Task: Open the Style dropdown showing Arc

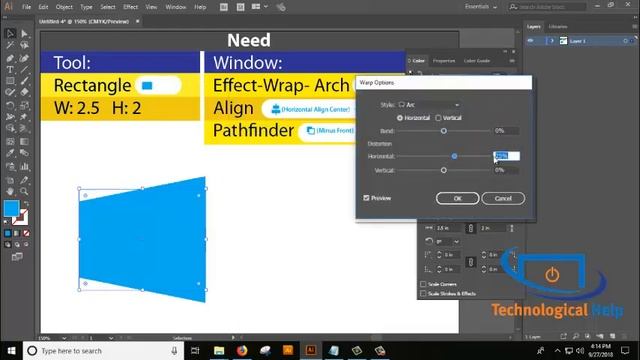Action: (429, 105)
